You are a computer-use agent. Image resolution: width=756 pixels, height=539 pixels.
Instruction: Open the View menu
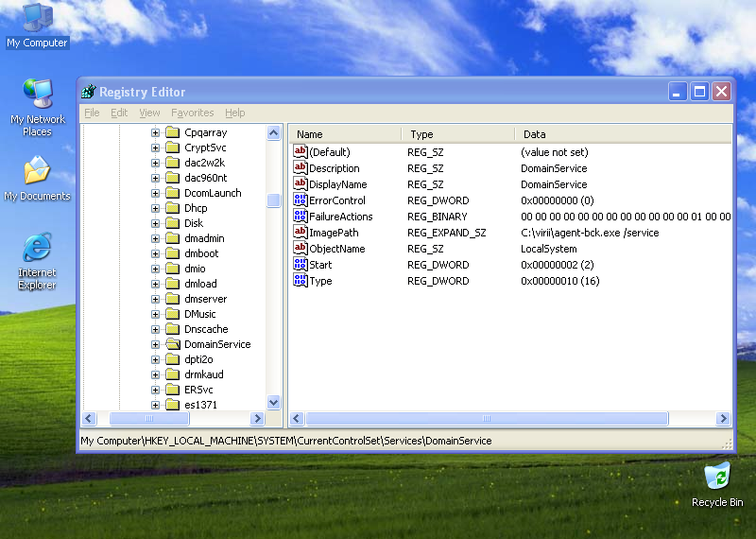click(x=149, y=113)
